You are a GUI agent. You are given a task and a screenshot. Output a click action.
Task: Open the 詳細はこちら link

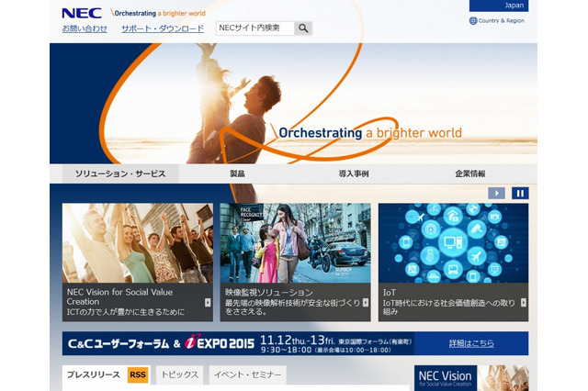click(x=471, y=343)
